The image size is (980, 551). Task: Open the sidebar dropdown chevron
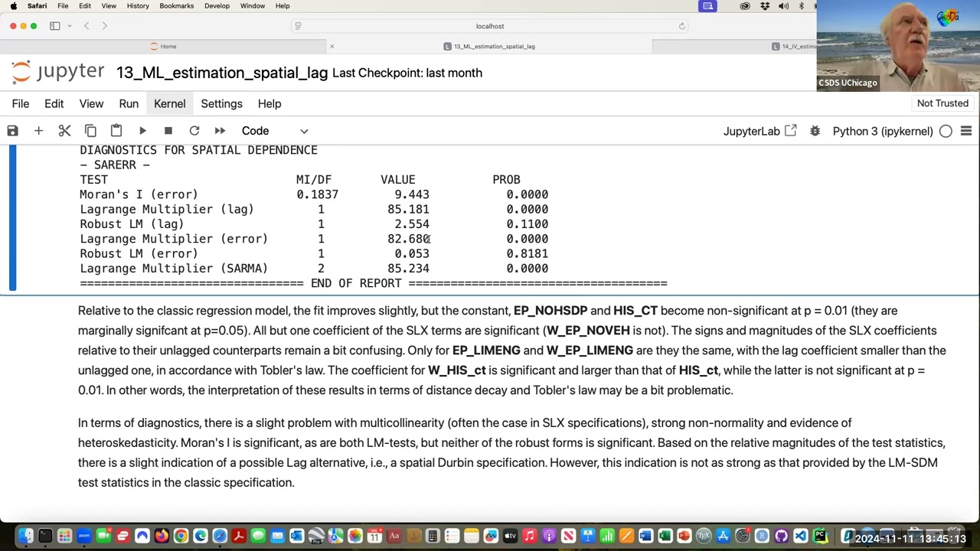[x=69, y=26]
